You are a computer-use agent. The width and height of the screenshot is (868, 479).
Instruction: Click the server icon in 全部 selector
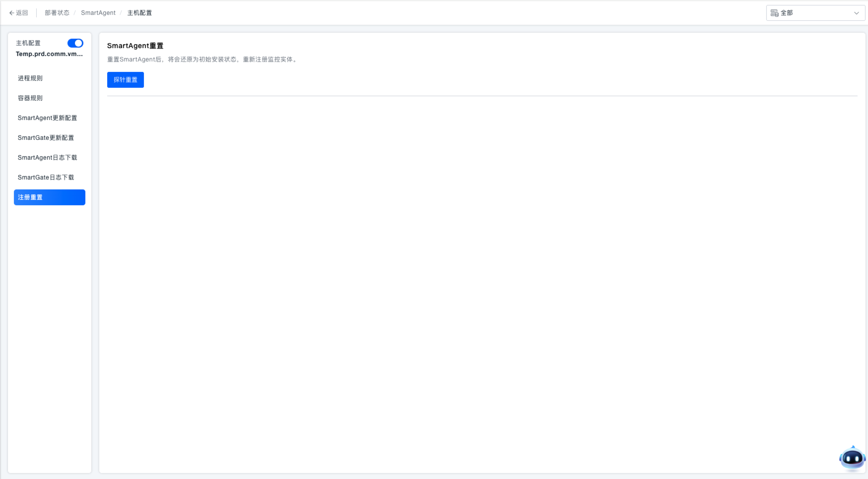[774, 13]
